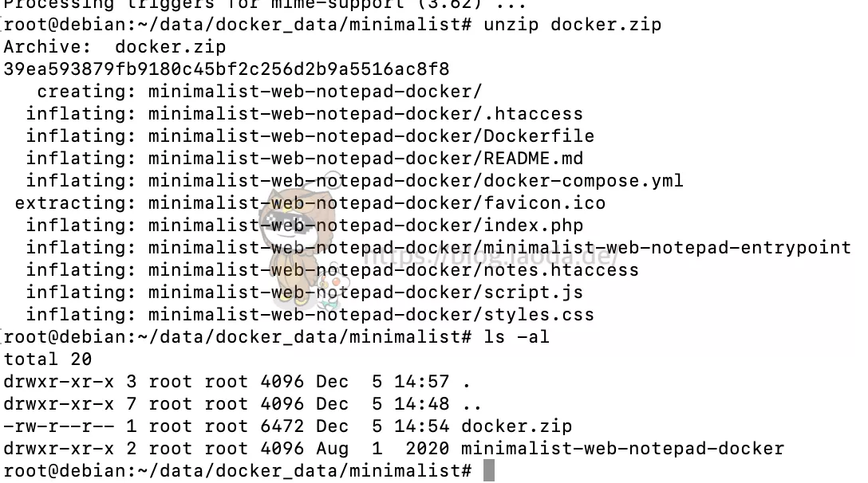The width and height of the screenshot is (868, 483).
Task: Click the script.js inflating entry
Action: click(x=365, y=292)
